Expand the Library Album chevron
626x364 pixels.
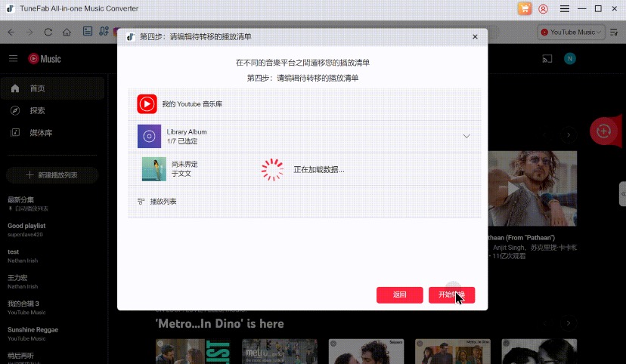[x=466, y=136]
